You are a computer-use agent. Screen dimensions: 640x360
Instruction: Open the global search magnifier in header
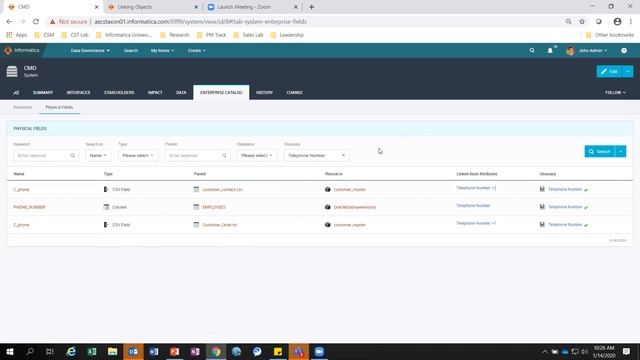coord(532,51)
